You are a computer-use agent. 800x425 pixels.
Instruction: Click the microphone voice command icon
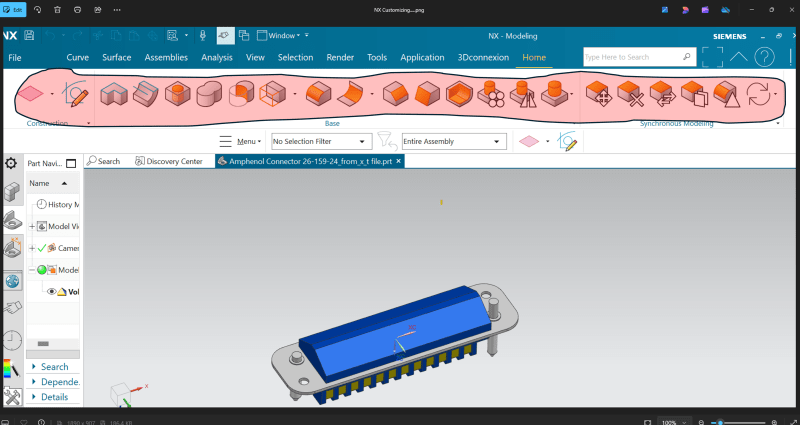[x=203, y=36]
